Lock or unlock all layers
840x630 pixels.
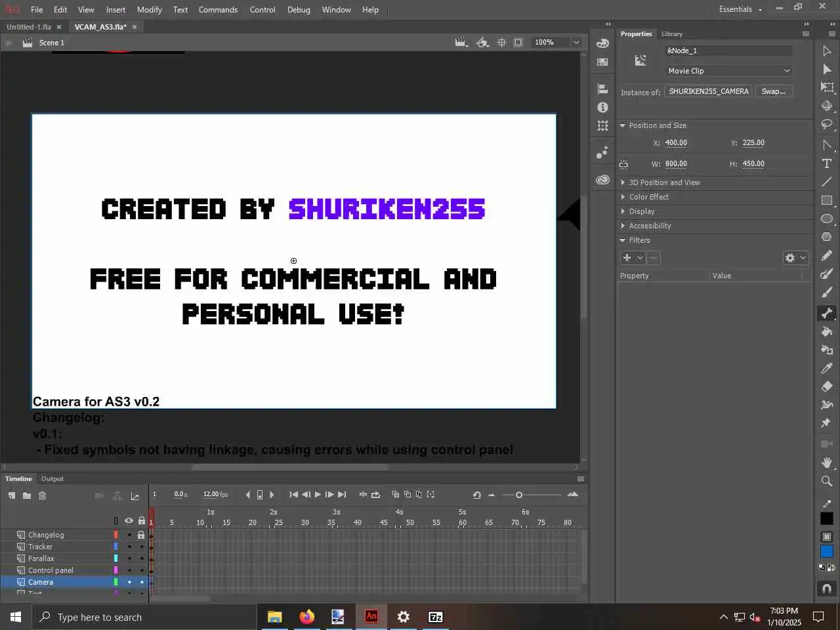coord(141,520)
